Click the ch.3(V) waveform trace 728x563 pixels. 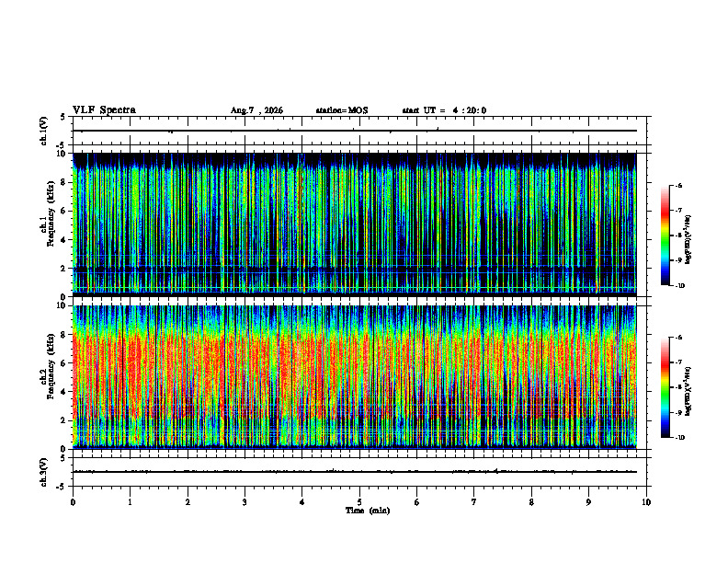point(355,472)
